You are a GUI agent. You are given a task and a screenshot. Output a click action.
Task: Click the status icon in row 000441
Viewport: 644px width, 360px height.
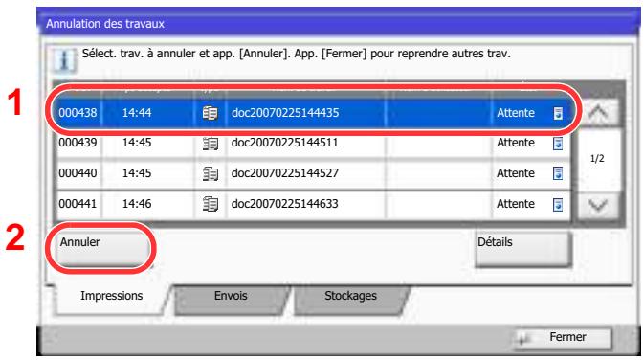(x=558, y=204)
